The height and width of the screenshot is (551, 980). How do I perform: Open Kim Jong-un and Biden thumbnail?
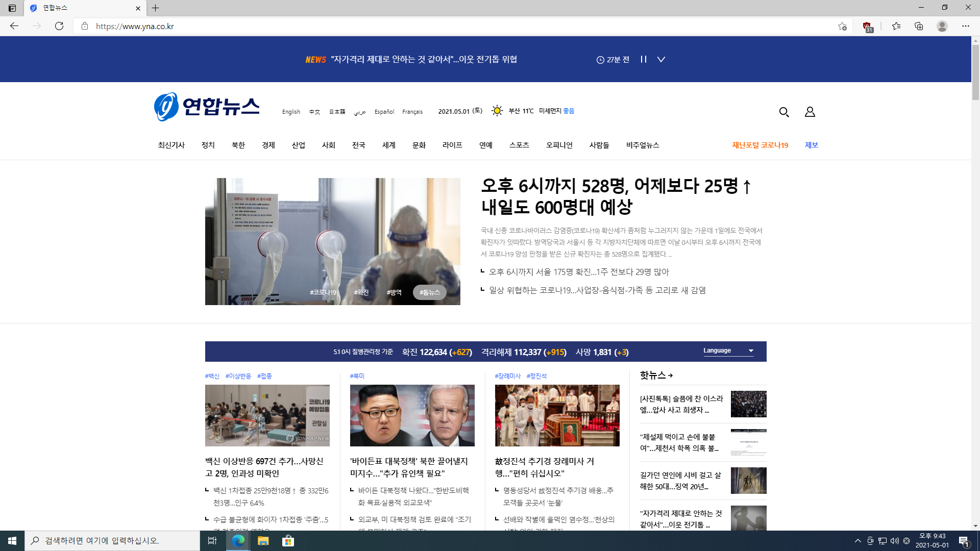point(412,415)
